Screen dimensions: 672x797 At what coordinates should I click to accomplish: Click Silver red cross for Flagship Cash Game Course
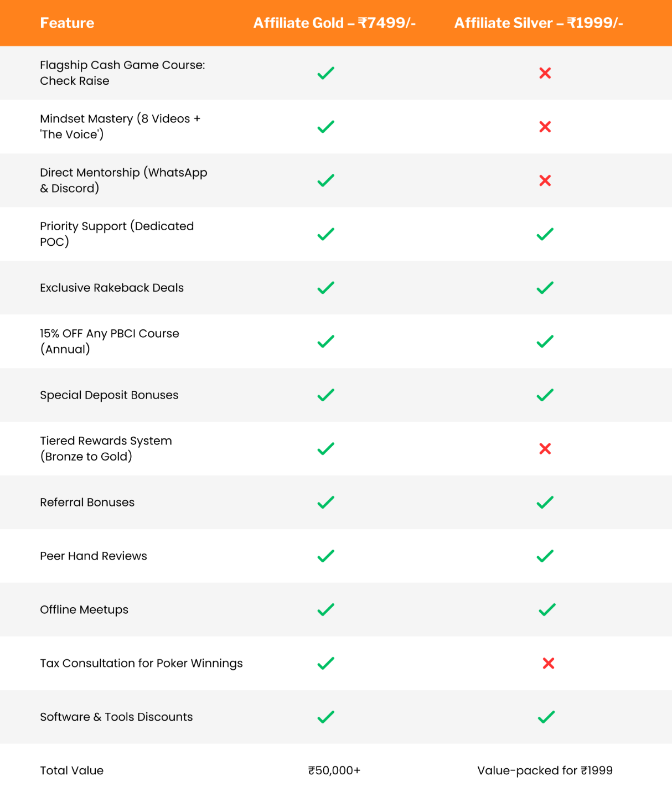click(x=545, y=73)
